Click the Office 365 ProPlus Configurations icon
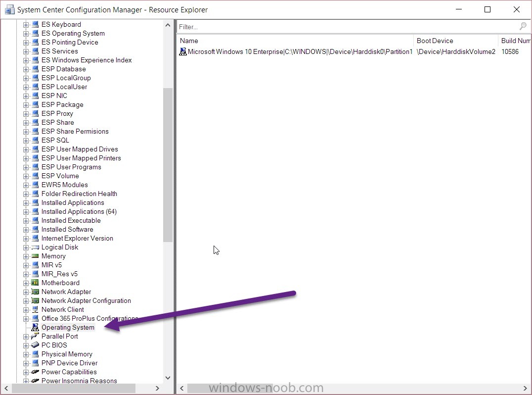Screen dimensions: 532x395 click(35, 318)
